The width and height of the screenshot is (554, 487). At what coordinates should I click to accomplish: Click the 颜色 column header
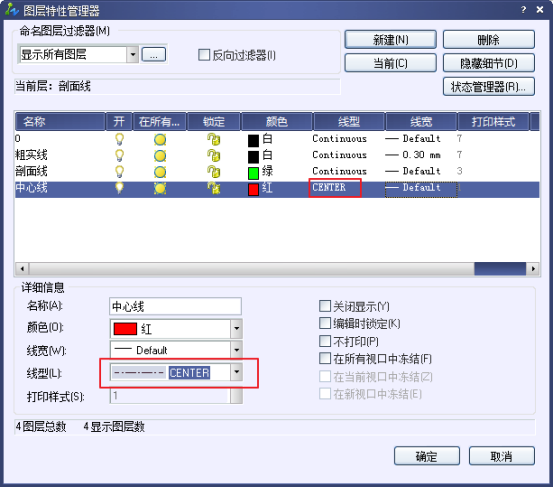click(x=277, y=122)
